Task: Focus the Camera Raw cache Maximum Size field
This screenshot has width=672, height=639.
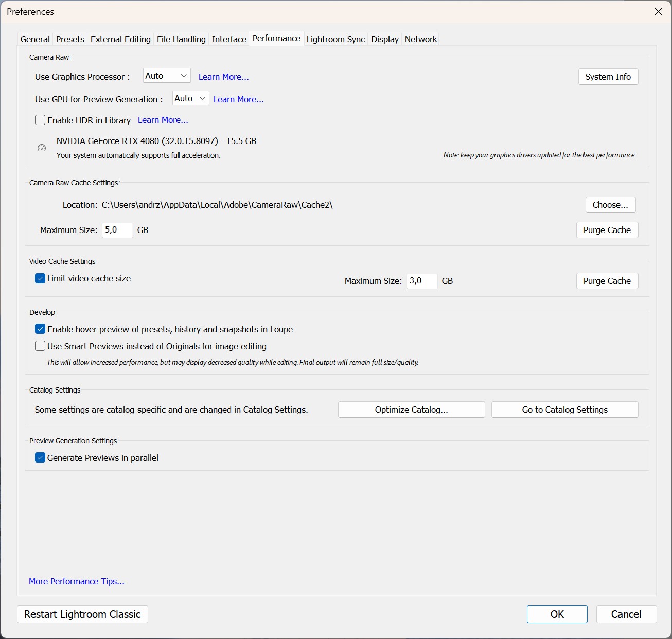Action: click(x=117, y=230)
